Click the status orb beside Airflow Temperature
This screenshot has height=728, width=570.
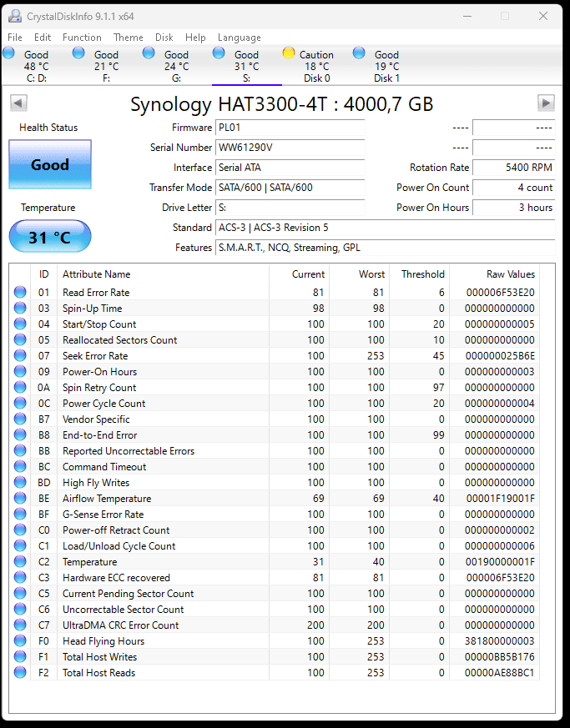click(x=20, y=499)
